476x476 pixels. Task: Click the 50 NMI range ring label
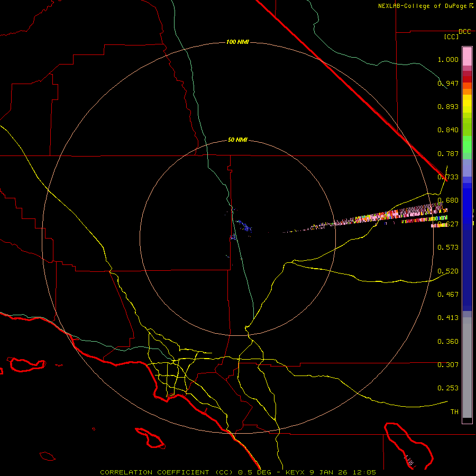coord(237,140)
